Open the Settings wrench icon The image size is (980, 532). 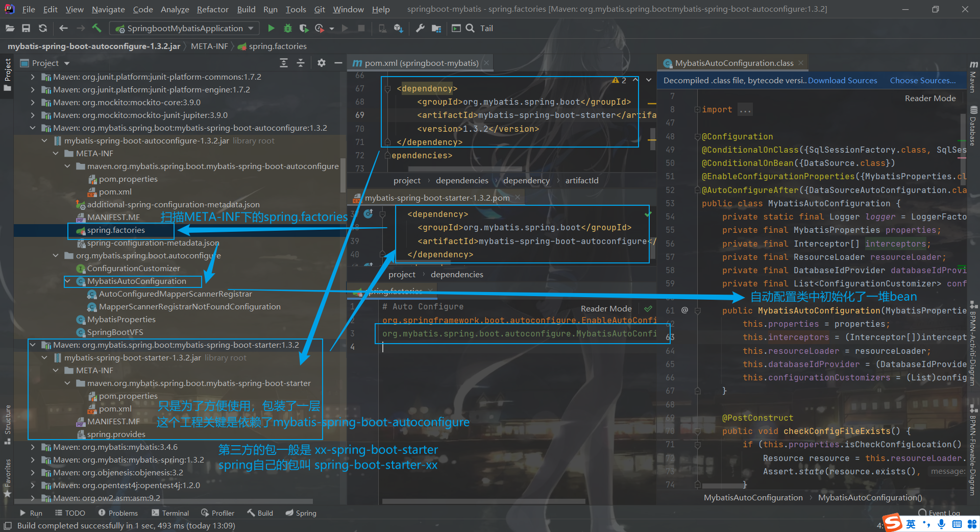(420, 28)
